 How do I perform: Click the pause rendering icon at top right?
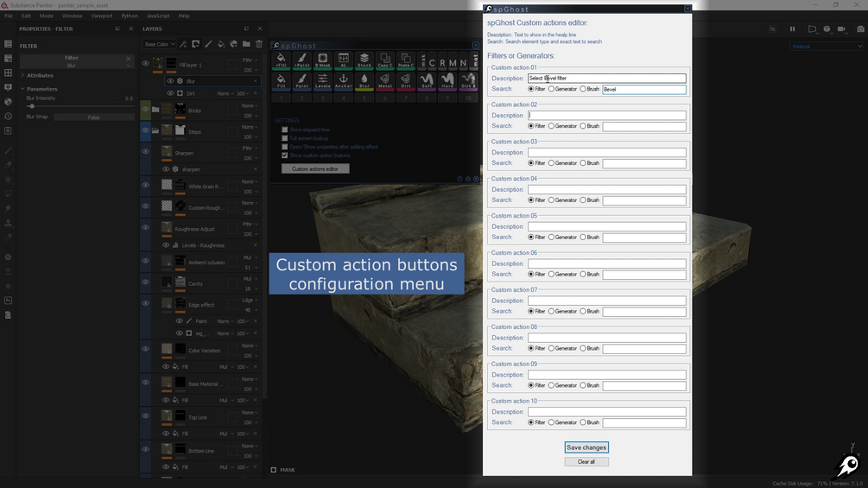792,29
